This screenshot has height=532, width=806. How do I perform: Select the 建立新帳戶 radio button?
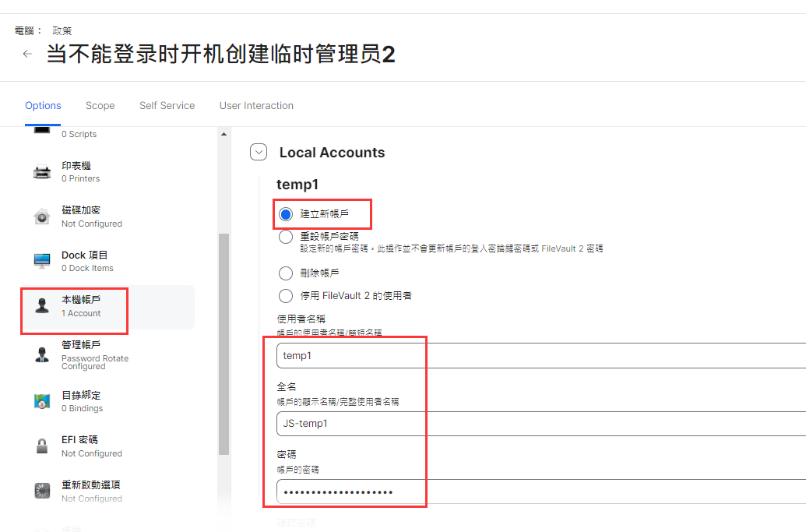(286, 214)
